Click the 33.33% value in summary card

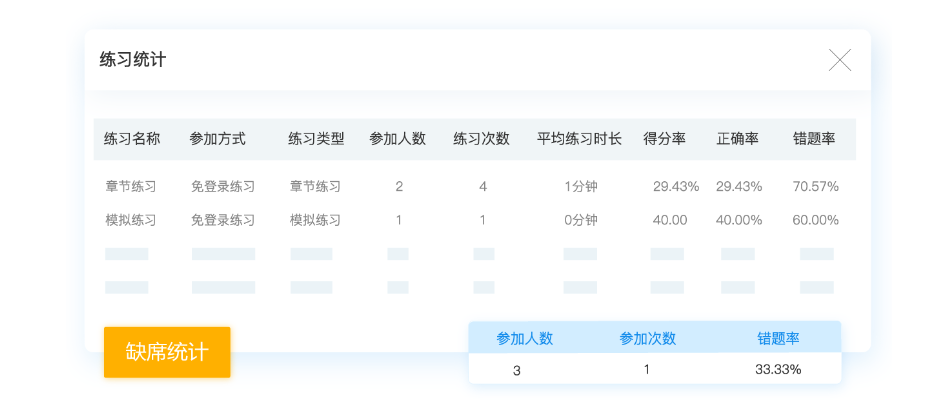point(778,369)
